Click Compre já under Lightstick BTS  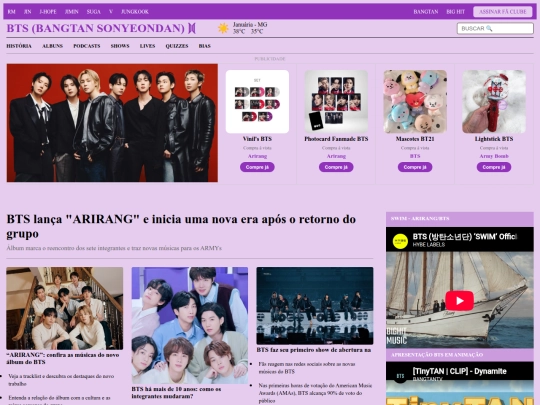494,167
